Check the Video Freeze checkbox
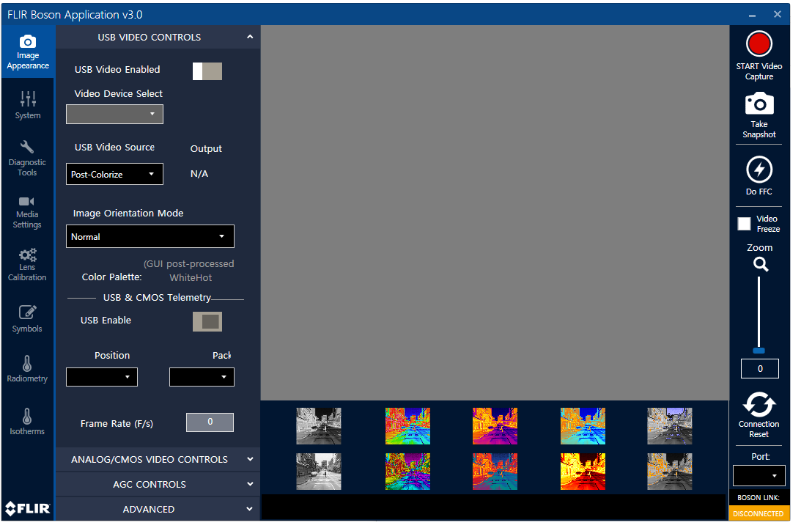 [x=744, y=224]
